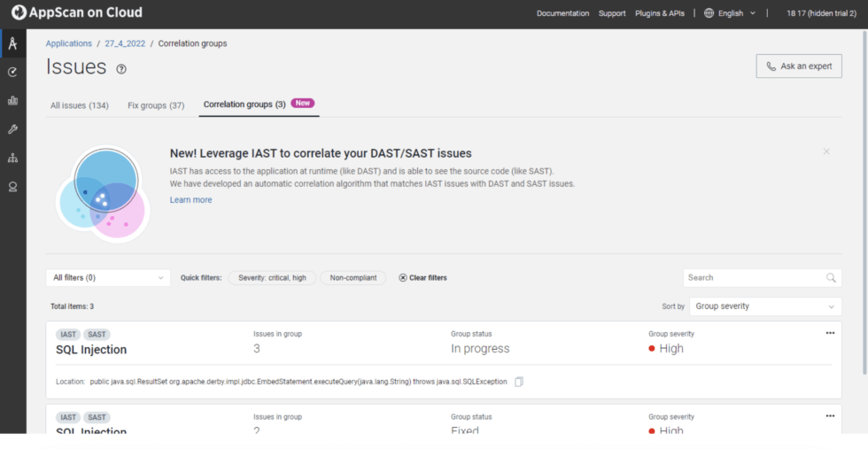
Task: Click the New badge on Correlation groups
Action: click(303, 103)
